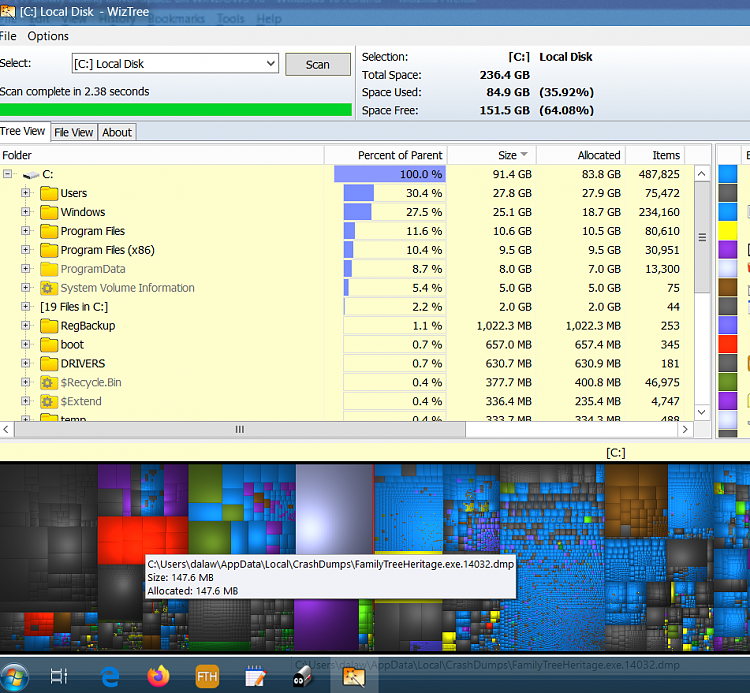Expand the ProgramData folder

tap(26, 268)
